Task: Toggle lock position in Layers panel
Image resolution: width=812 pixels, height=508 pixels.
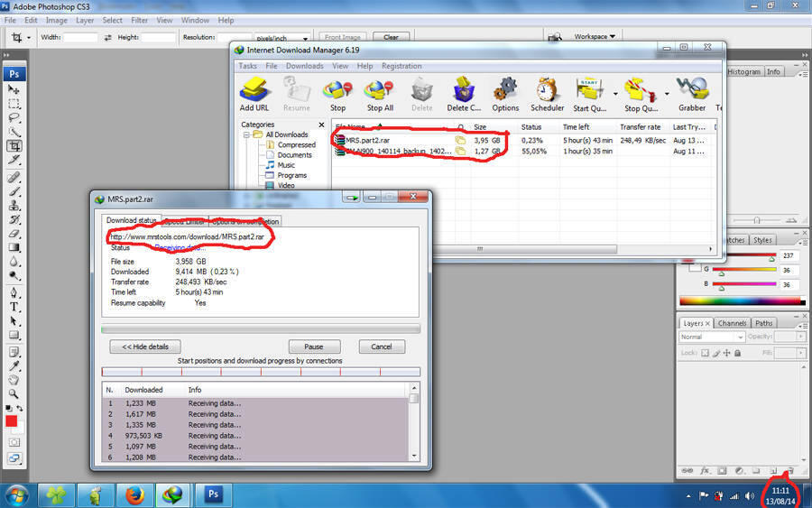Action: [x=726, y=353]
